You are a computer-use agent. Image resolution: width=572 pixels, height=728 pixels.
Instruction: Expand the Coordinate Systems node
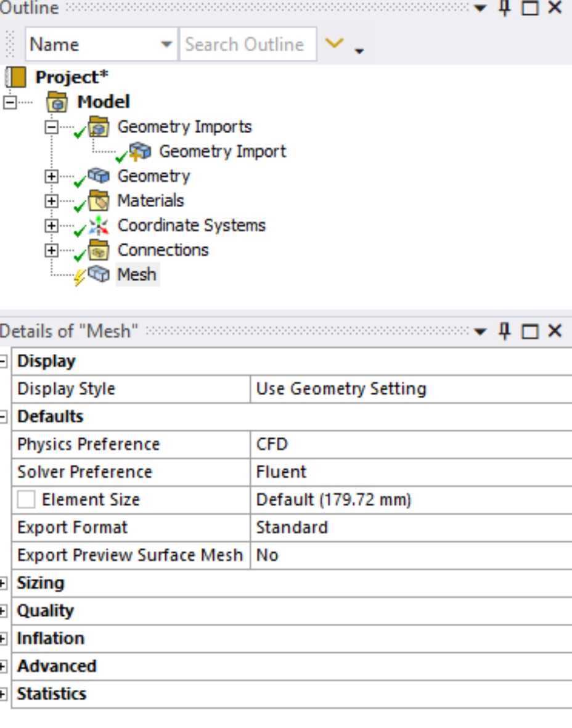point(52,226)
